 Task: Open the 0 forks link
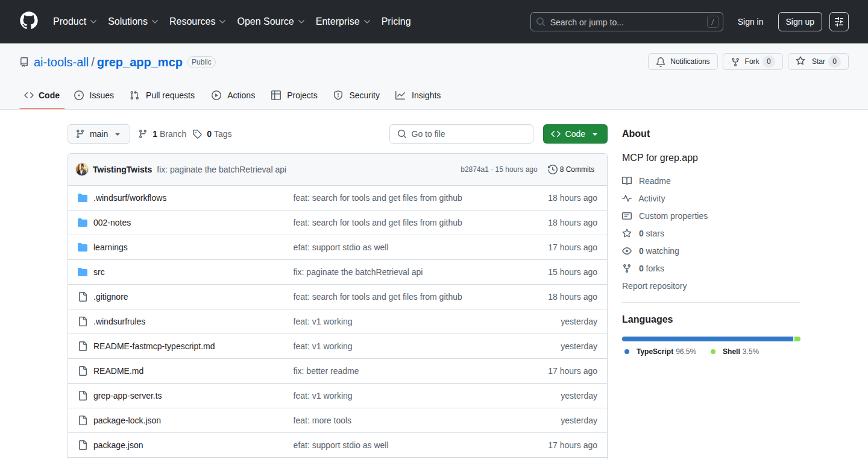651,268
